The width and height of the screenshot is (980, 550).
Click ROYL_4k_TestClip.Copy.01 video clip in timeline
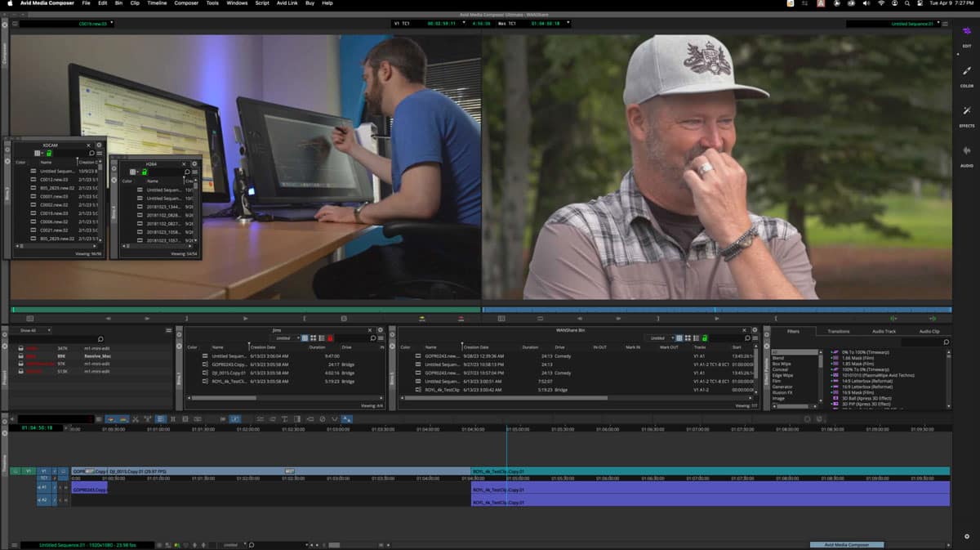[x=710, y=472]
